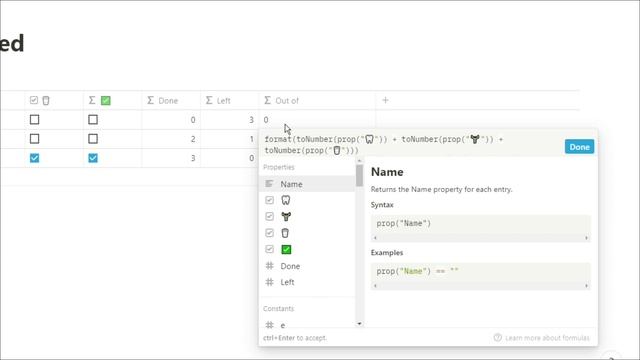
Task: Choose the green checkmark property
Action: (x=307, y=249)
